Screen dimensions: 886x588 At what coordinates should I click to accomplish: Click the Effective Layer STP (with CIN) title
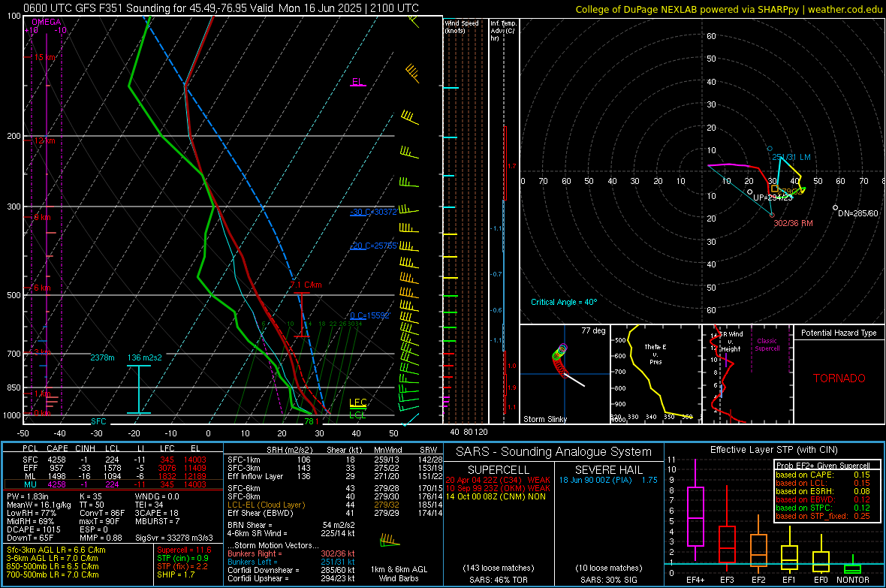tap(773, 450)
